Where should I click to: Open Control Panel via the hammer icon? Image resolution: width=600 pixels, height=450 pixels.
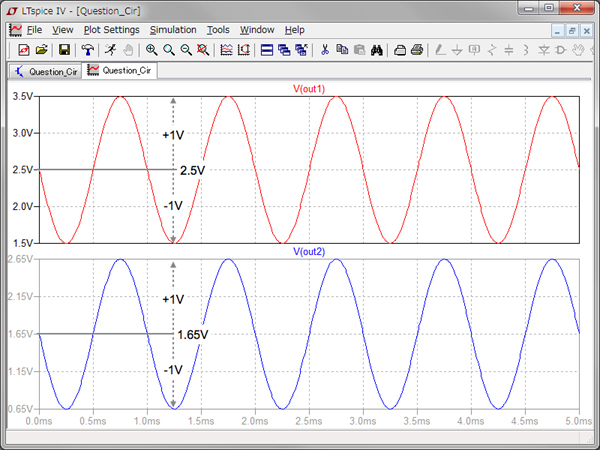88,49
